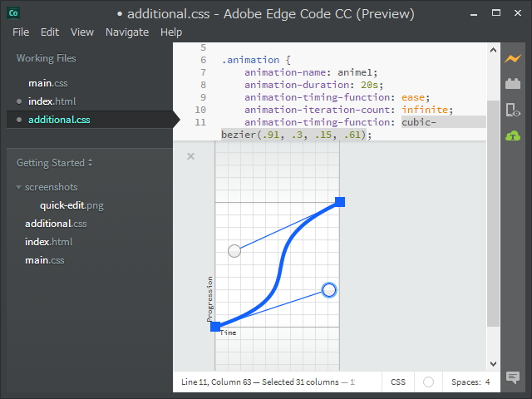Click the vertical scrollbar thumb
Screen dimensions: 532x399
click(493, 213)
